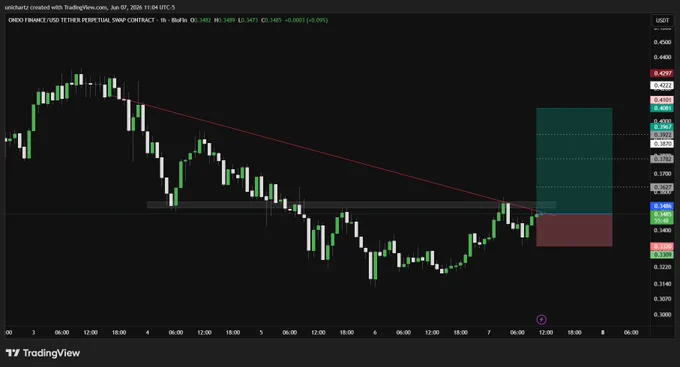Click day 7 on the time axis
The image size is (680, 367).
(x=489, y=333)
